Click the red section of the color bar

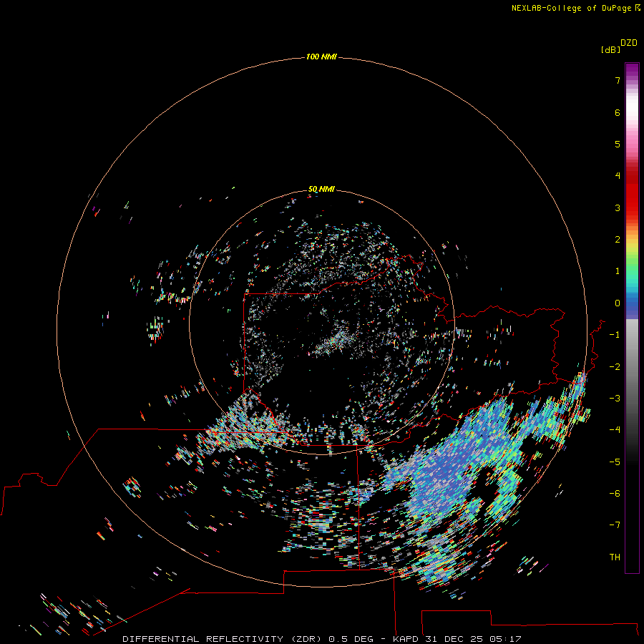pyautogui.click(x=632, y=189)
